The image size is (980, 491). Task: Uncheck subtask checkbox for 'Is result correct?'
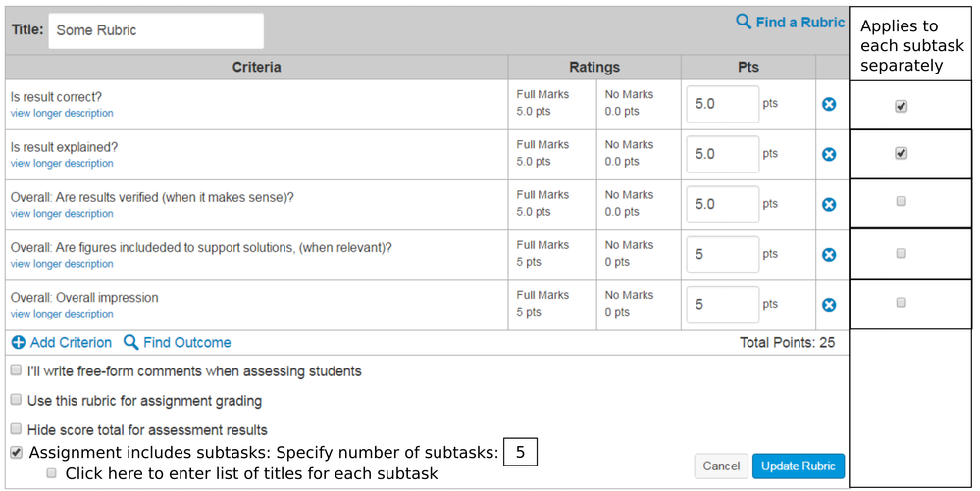[901, 106]
